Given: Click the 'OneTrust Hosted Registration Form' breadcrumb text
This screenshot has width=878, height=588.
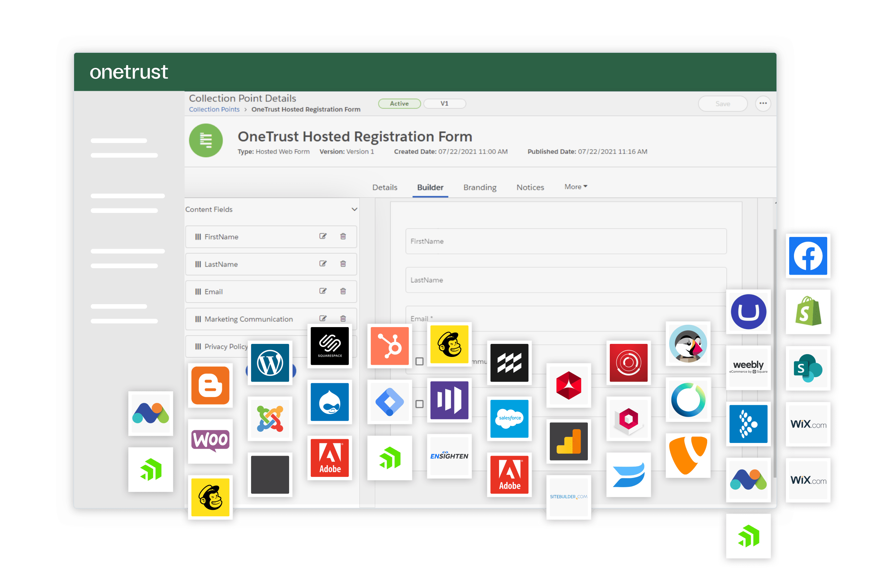Looking at the screenshot, I should point(305,109).
